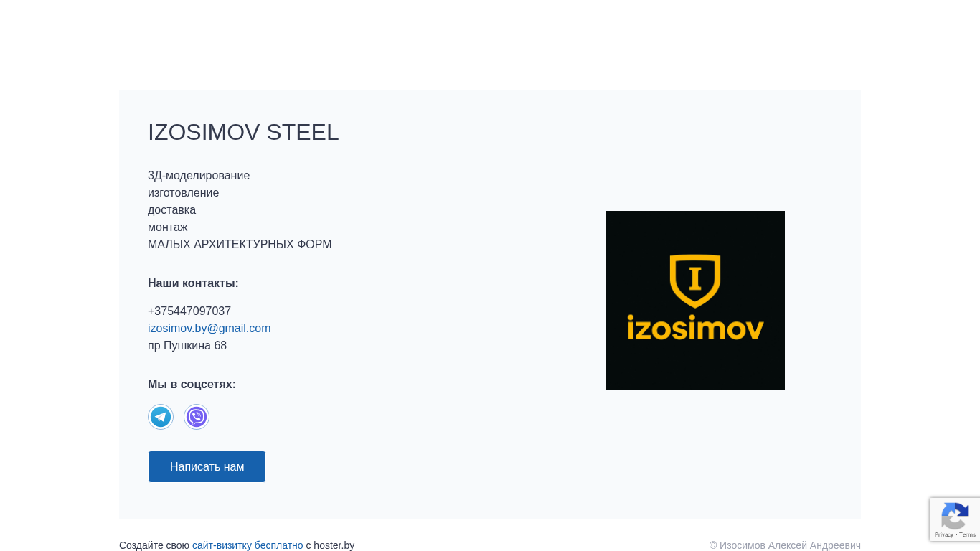Viewport: 980px width, 551px height.
Task: Click the "izosimov" wordmark in logo image
Action: (694, 328)
